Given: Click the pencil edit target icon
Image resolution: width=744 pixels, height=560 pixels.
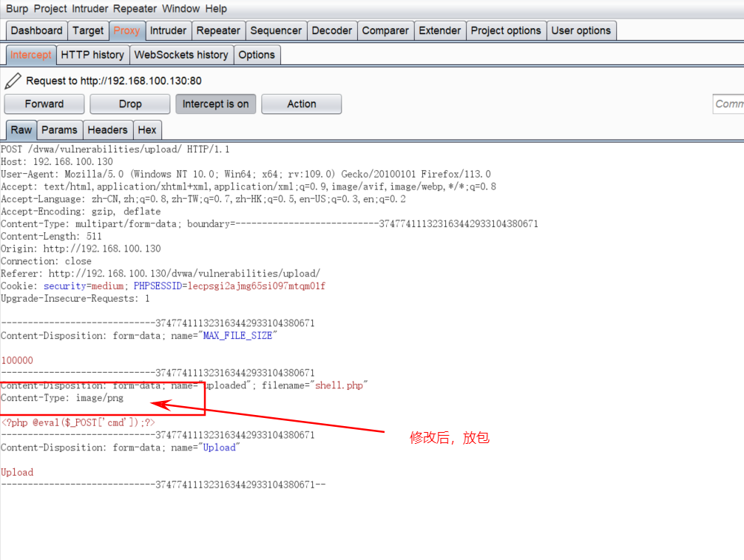Looking at the screenshot, I should [x=13, y=81].
